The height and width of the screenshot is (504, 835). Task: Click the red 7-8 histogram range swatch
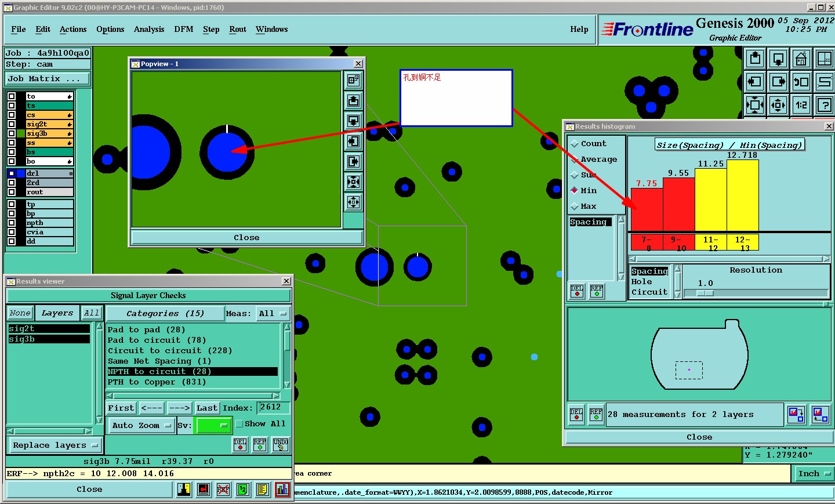[647, 242]
